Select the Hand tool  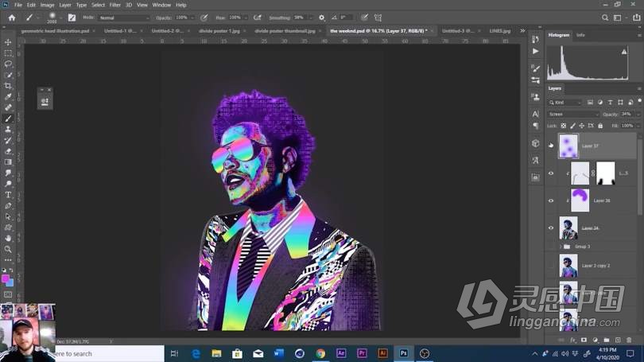tap(8, 239)
